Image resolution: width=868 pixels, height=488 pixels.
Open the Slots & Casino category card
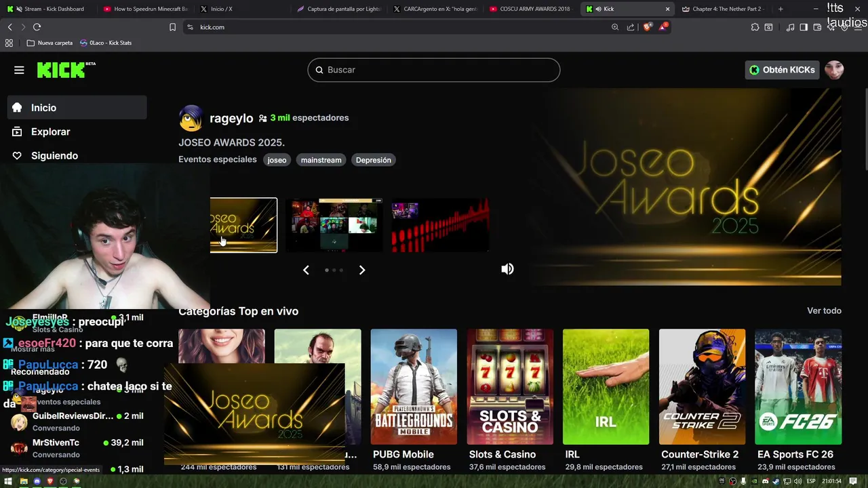[510, 387]
